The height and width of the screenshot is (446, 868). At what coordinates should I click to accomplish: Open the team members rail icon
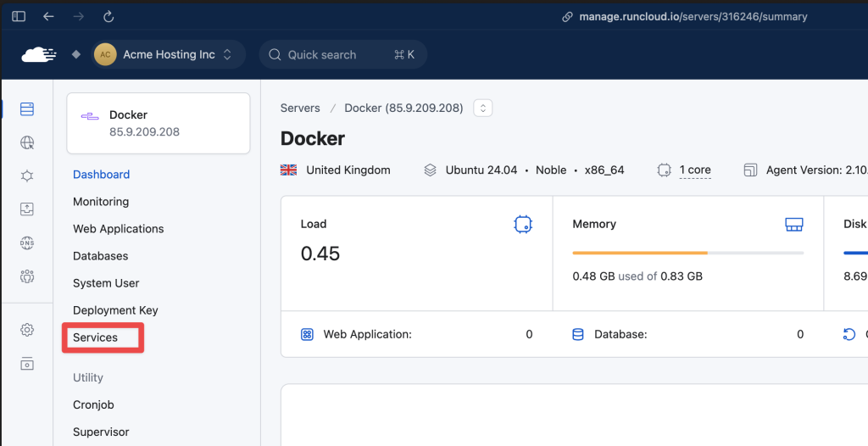pyautogui.click(x=26, y=276)
